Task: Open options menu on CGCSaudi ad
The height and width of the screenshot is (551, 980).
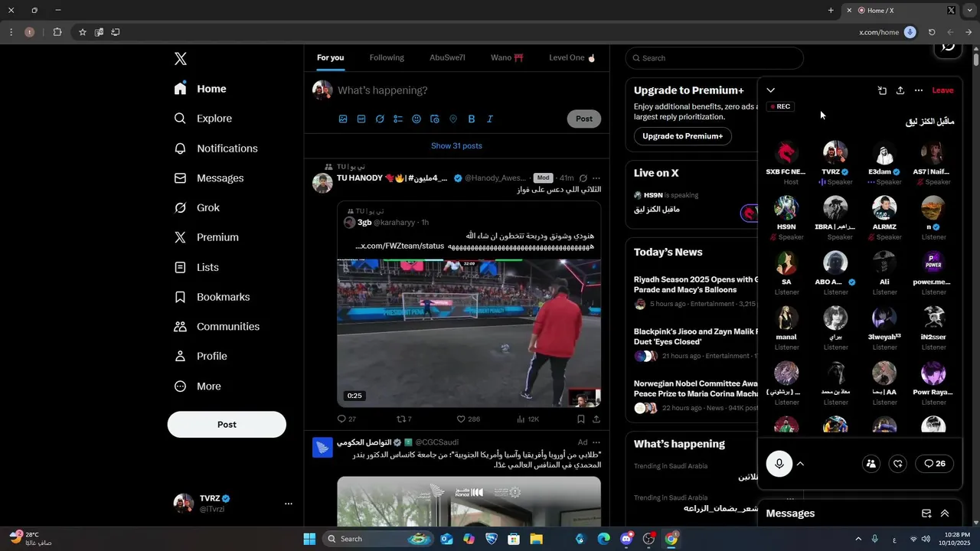Action: tap(596, 442)
